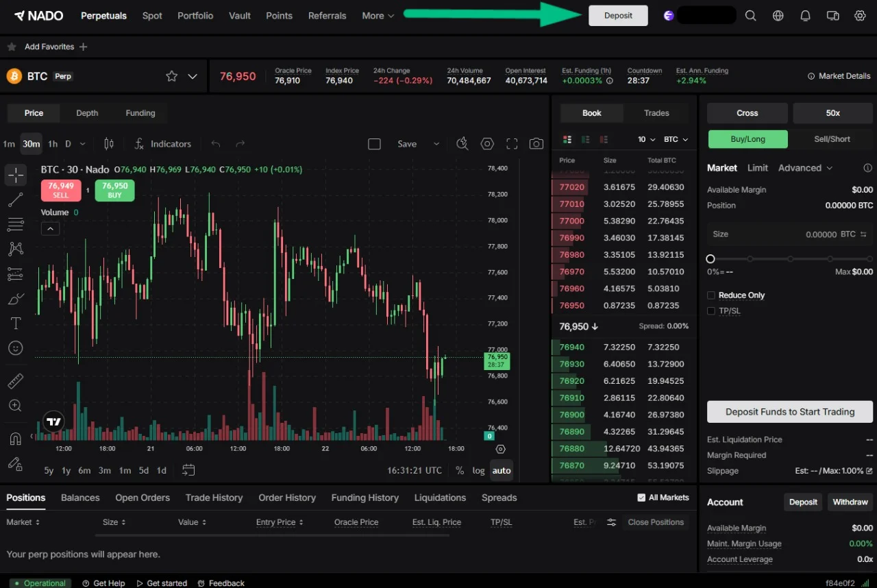The image size is (877, 588).
Task: Undo the last chart action
Action: (216, 144)
